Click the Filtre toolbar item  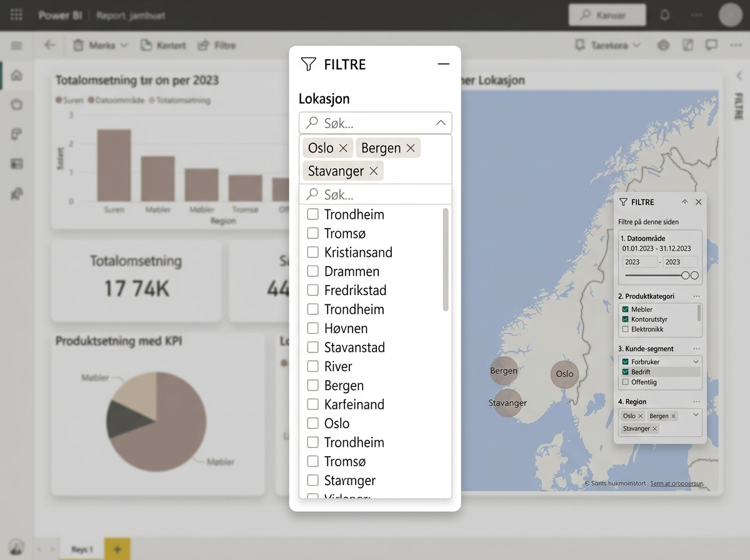click(x=217, y=46)
